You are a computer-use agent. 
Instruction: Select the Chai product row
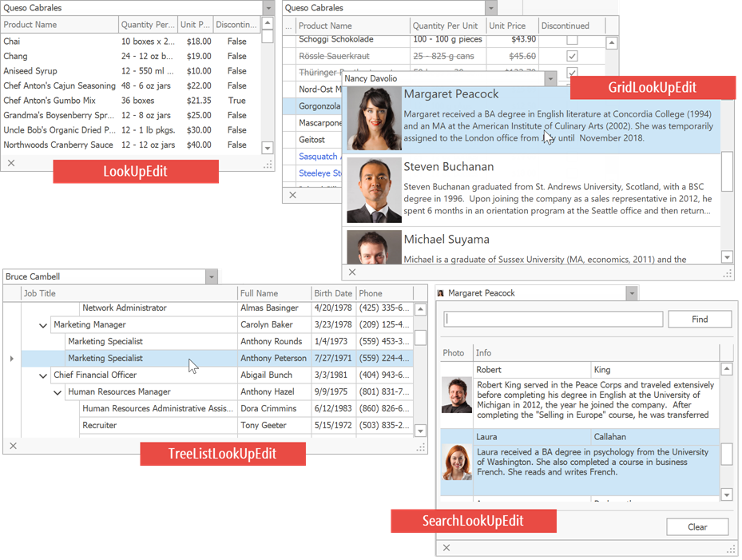[131, 42]
